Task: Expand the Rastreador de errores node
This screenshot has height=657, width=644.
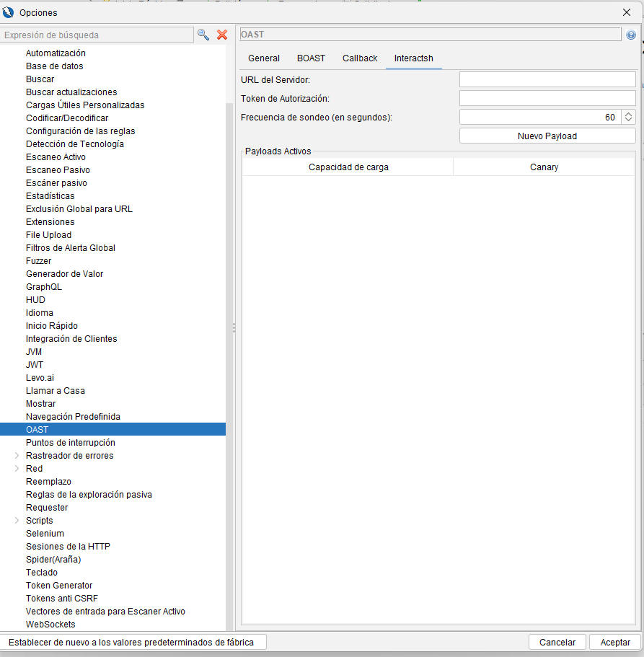Action: [17, 456]
